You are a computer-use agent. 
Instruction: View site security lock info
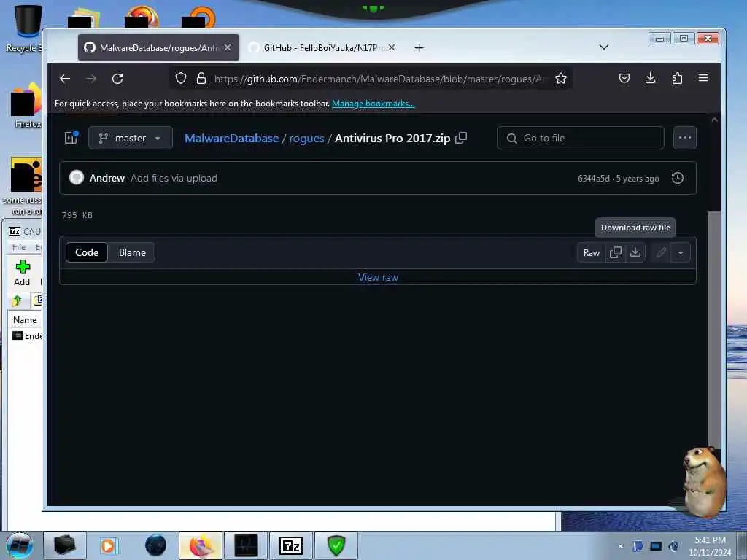[x=201, y=79]
